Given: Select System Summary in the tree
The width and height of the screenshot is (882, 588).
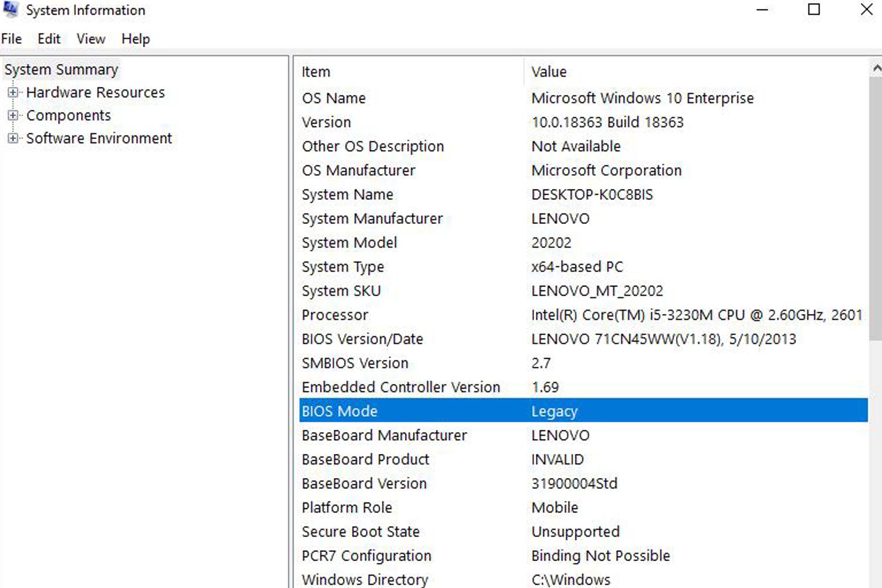Looking at the screenshot, I should click(x=61, y=70).
